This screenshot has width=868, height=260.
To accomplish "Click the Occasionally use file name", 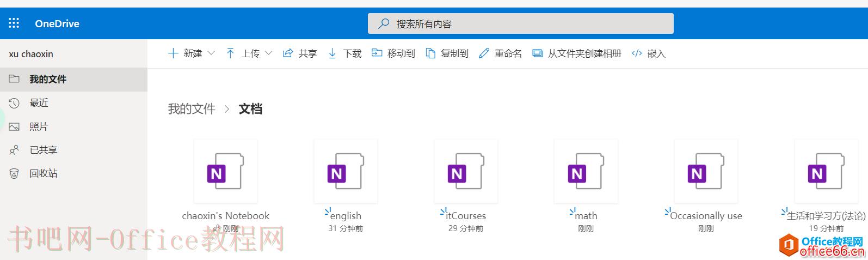I will [706, 216].
